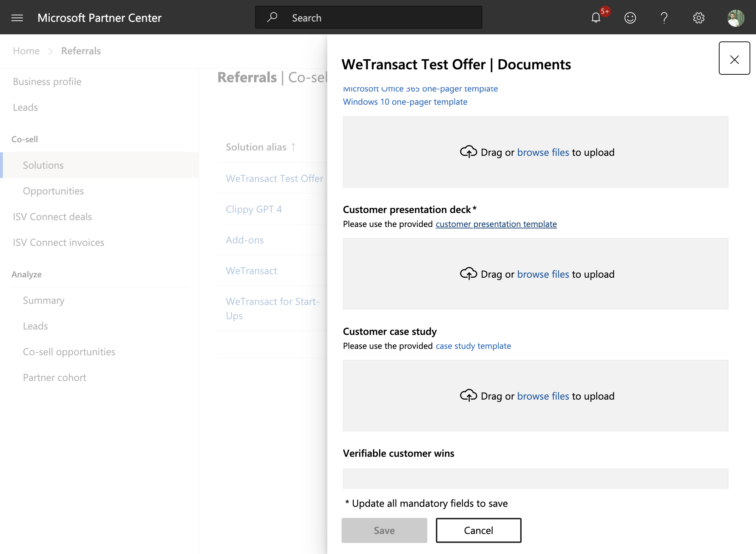This screenshot has height=554, width=756.
Task: Open Co-sell opportunities analytics
Action: 69,352
